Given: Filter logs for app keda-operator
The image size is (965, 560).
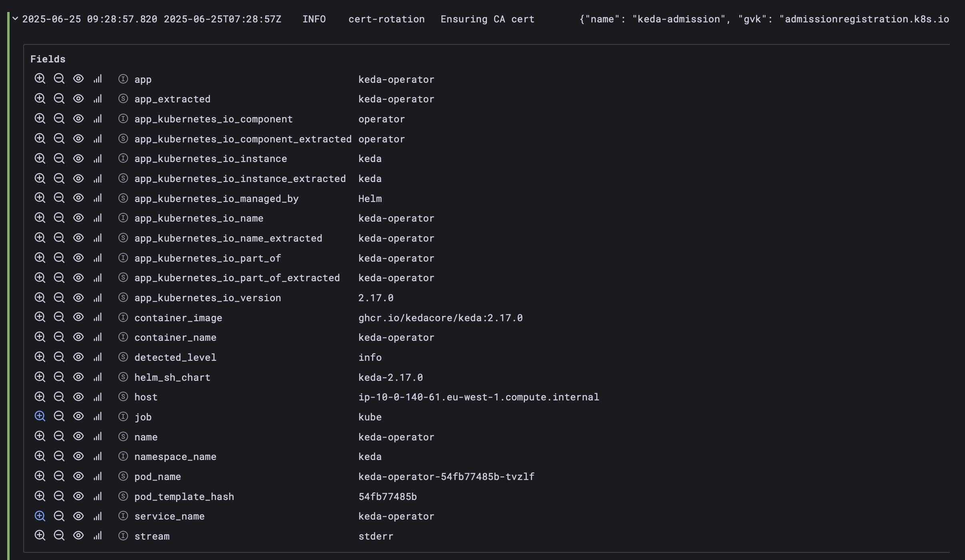Looking at the screenshot, I should tap(40, 79).
